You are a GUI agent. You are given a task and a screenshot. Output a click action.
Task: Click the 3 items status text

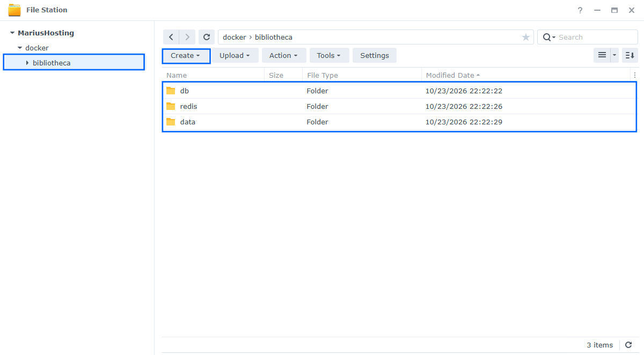click(x=599, y=345)
